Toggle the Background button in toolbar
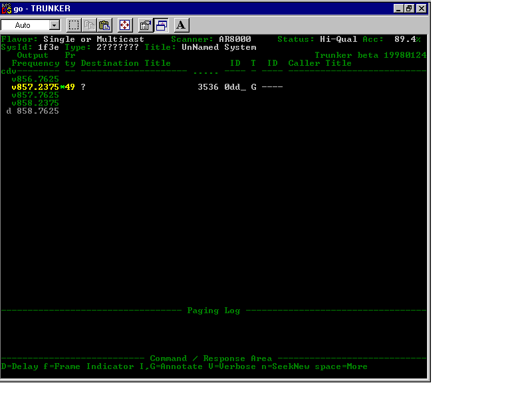The height and width of the screenshot is (399, 532). pos(162,25)
